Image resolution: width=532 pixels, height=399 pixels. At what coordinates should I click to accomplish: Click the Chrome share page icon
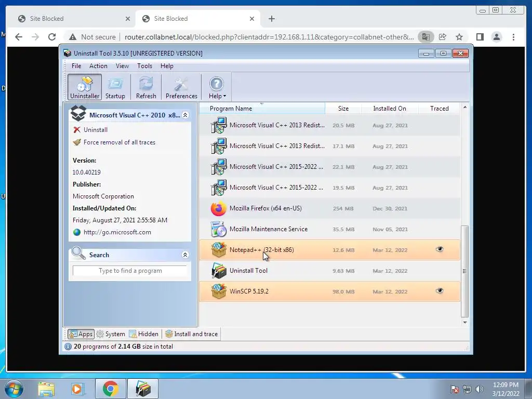(x=443, y=37)
